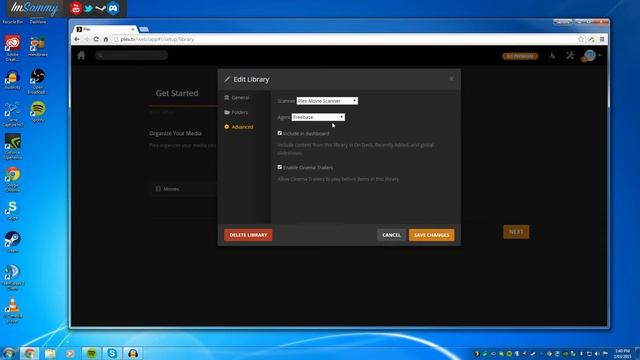
Task: Click the Plex activity status icon
Action: pyautogui.click(x=552, y=56)
